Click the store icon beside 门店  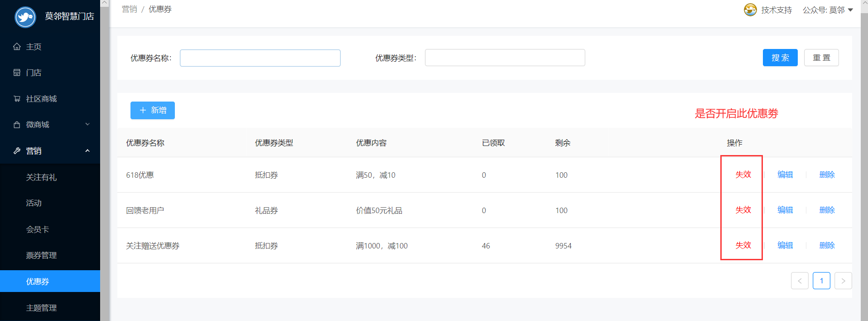17,73
